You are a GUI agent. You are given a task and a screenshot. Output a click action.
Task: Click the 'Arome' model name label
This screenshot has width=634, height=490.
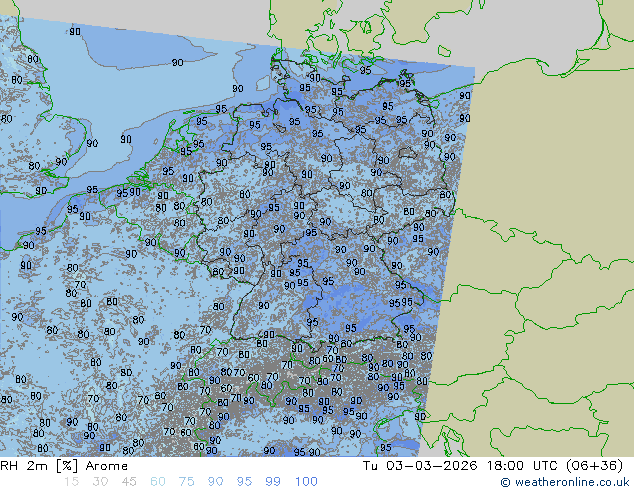[107, 466]
